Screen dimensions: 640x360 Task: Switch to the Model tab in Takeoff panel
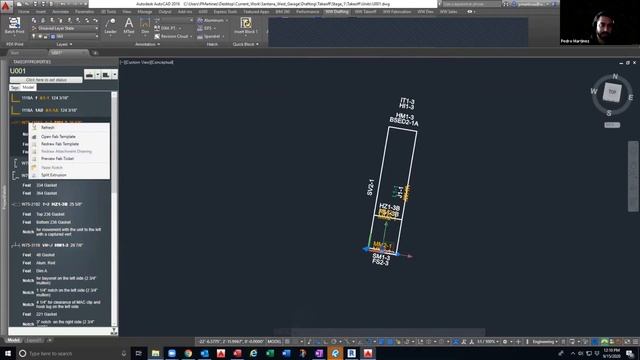[x=28, y=87]
